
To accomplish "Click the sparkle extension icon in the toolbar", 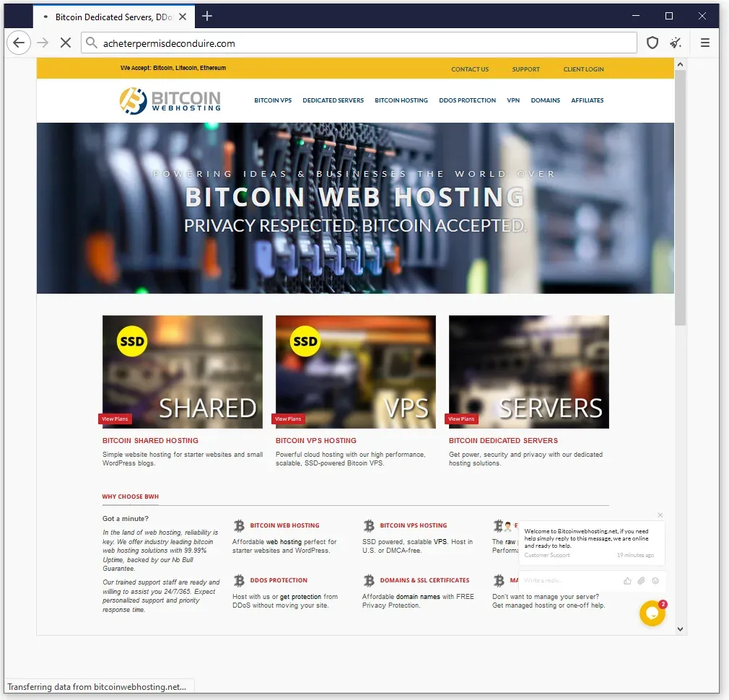I will click(x=676, y=43).
